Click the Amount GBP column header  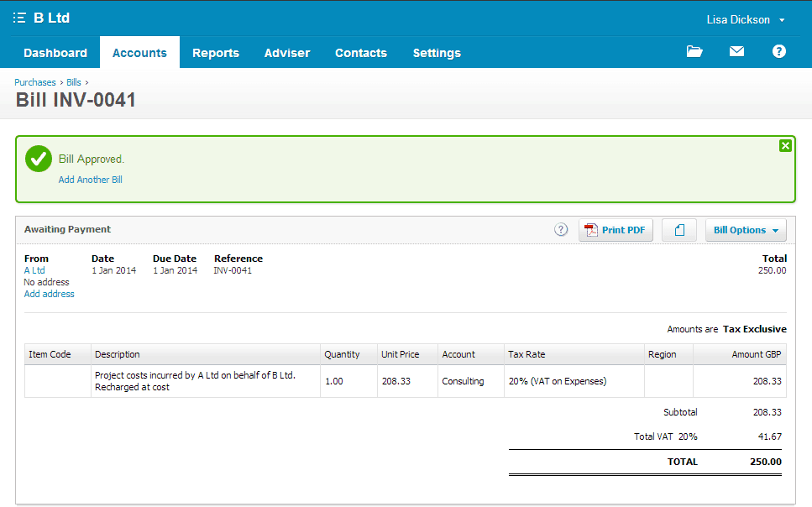pos(740,354)
